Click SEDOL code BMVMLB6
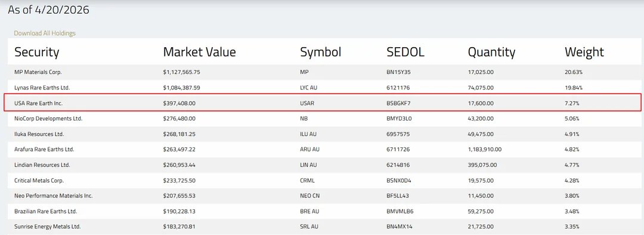 pyautogui.click(x=400, y=212)
